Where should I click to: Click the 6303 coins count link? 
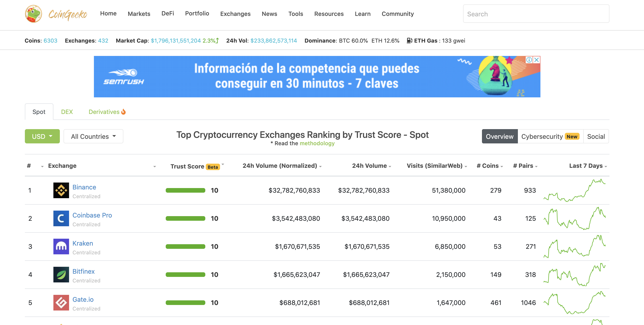(x=50, y=40)
